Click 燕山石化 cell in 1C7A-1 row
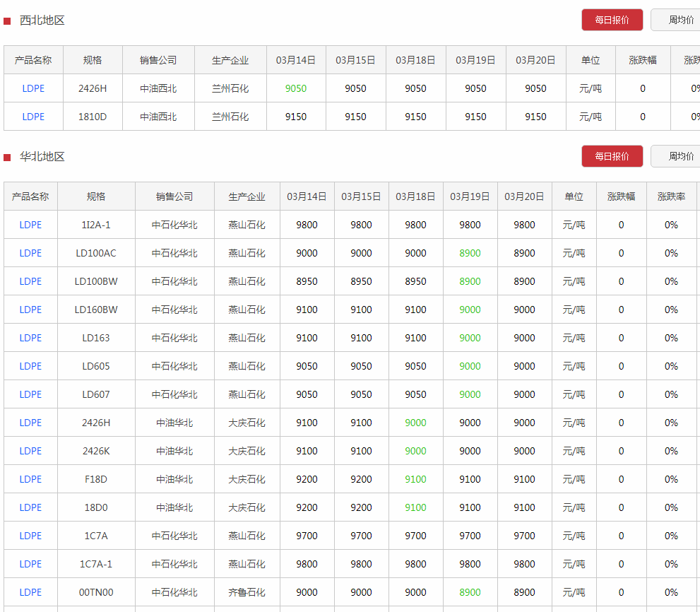 pyautogui.click(x=247, y=564)
